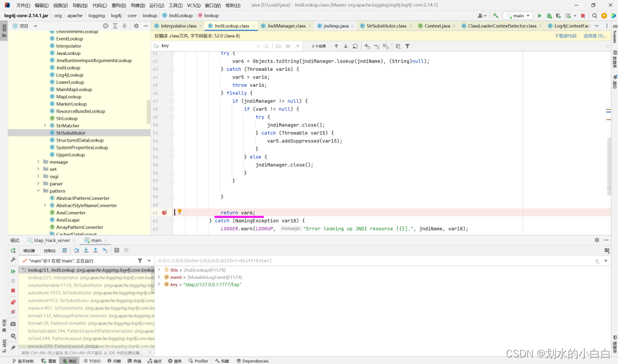Viewport: 618px width, 364px height.
Task: Show hidden editor tabs chevron
Action: click(597, 26)
